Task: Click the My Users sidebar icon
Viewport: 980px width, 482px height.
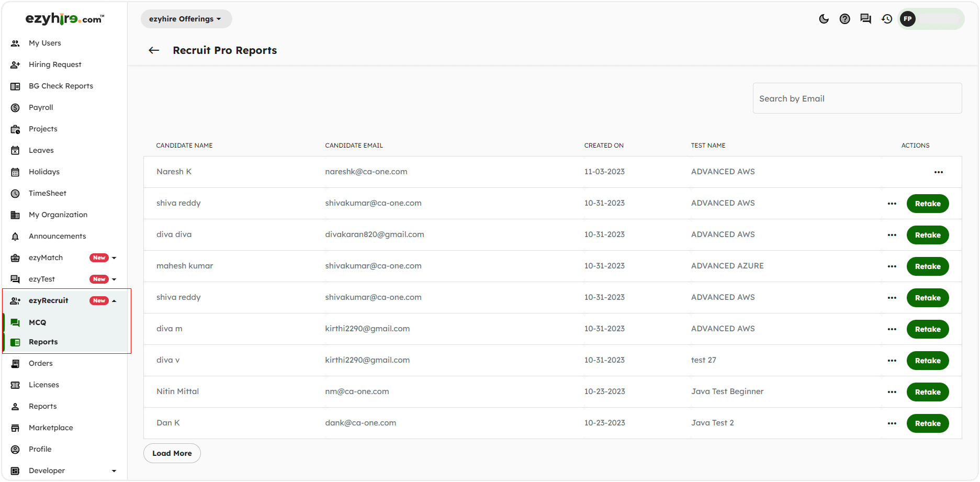Action: (15, 43)
